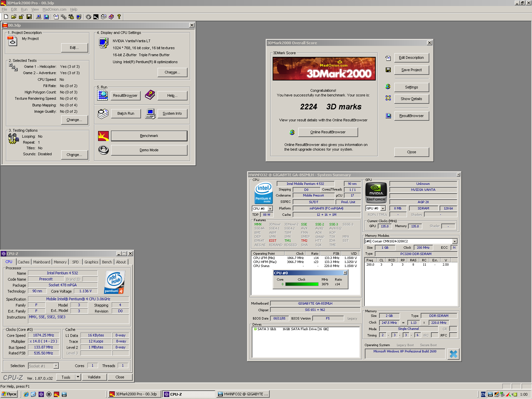Viewport: 532px width, 399px height.
Task: Click the System Info button
Action: pyautogui.click(x=172, y=113)
